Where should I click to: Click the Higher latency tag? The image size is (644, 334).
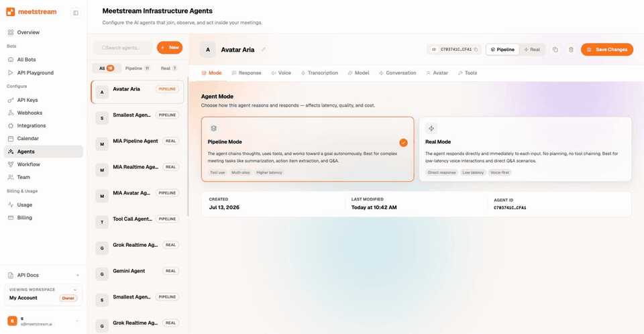click(269, 172)
